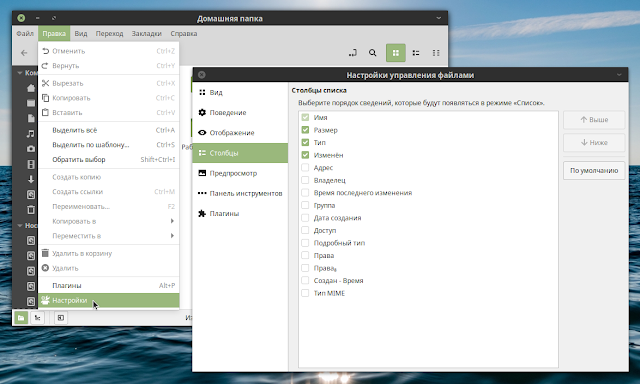Select Выделить по шаблону… in the menu
The width and height of the screenshot is (640, 384).
pyautogui.click(x=109, y=145)
